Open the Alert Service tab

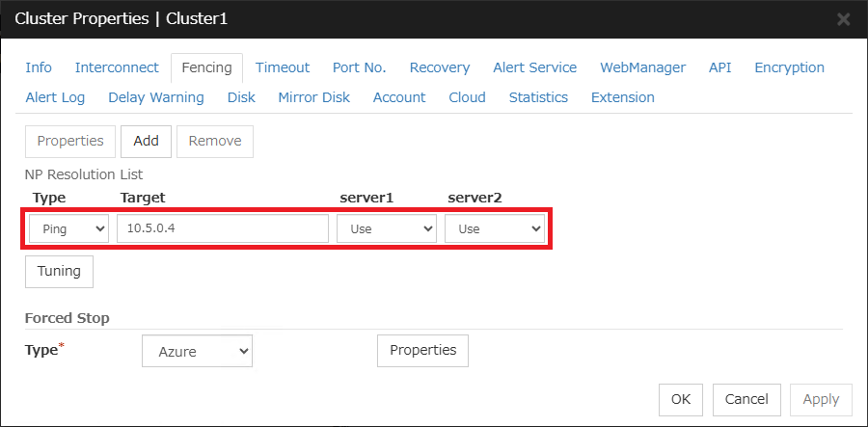coord(534,67)
